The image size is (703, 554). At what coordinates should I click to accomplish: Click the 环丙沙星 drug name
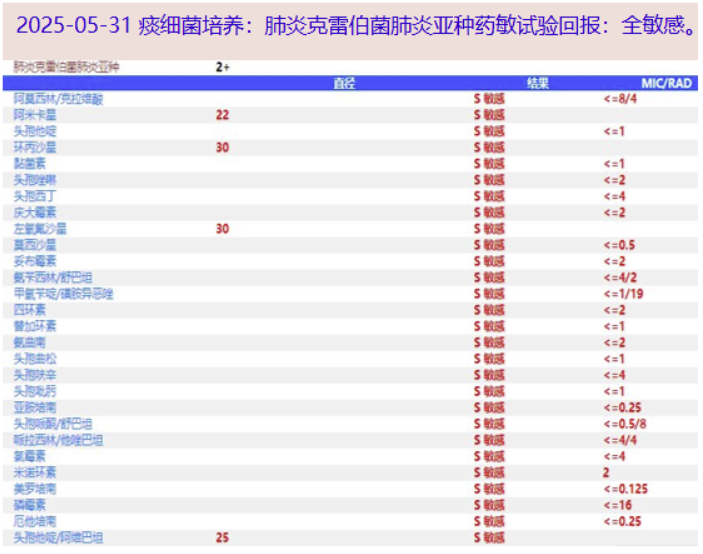click(35, 148)
